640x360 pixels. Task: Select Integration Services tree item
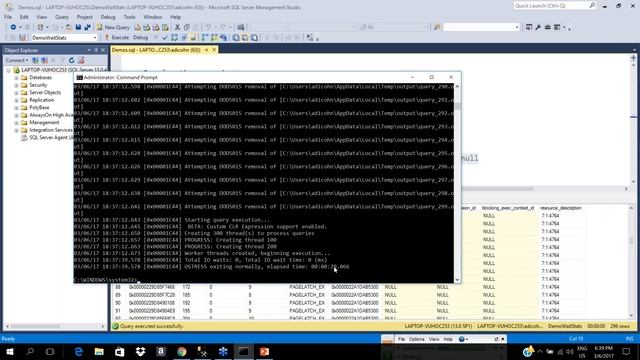(x=47, y=130)
